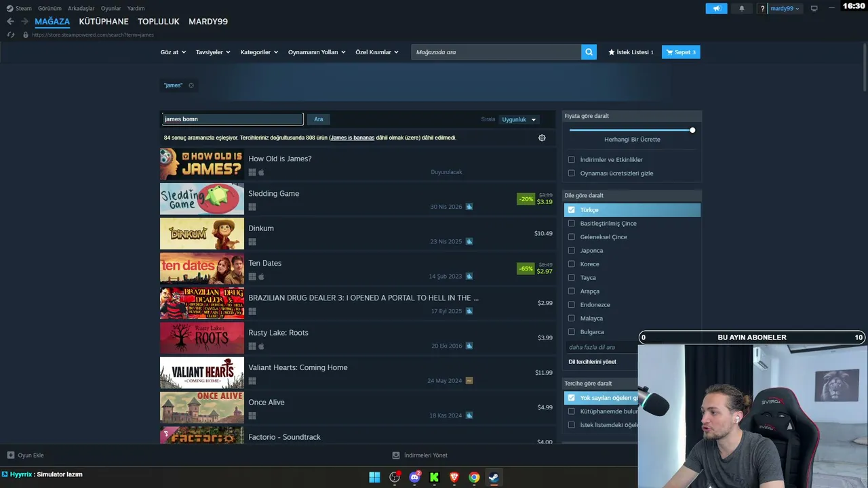This screenshot has height=488, width=868.
Task: Open the Oynamanın Yolları dropdown
Action: (317, 52)
